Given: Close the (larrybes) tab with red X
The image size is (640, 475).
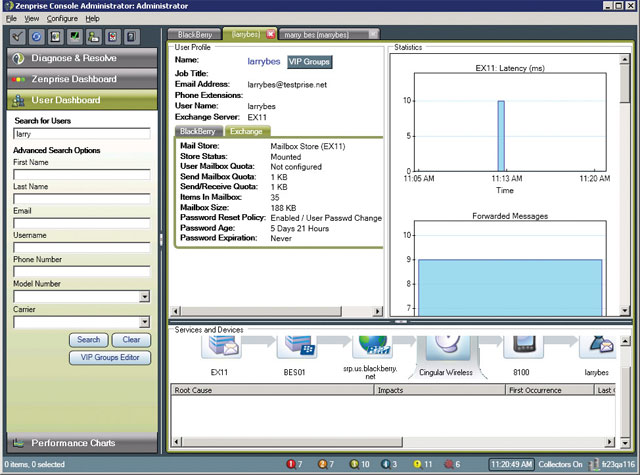Looking at the screenshot, I should pyautogui.click(x=271, y=34).
